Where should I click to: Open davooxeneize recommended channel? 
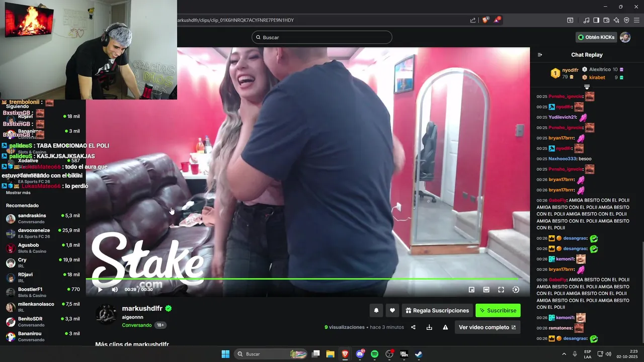(x=43, y=233)
